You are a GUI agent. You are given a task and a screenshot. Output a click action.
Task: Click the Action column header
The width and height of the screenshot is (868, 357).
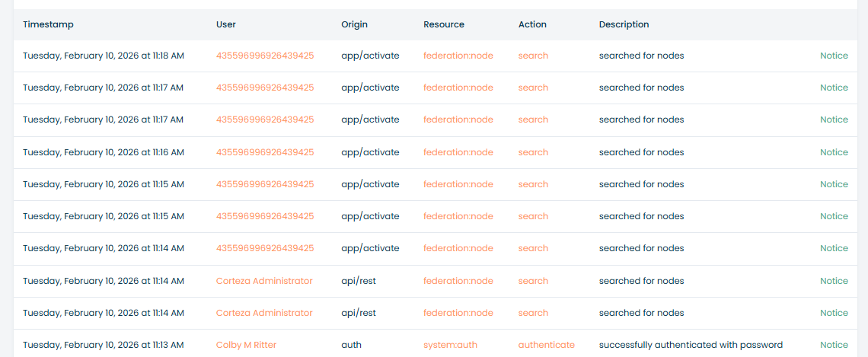(x=532, y=24)
